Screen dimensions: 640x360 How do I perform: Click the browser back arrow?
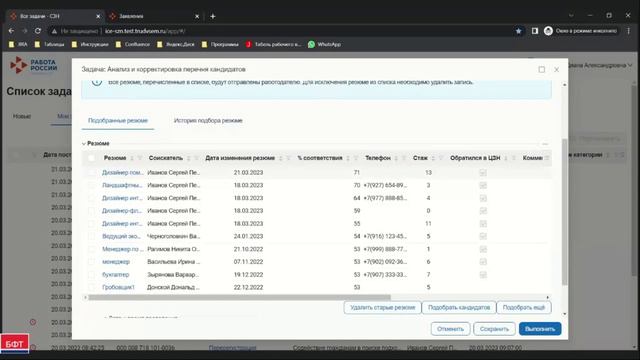11,31
